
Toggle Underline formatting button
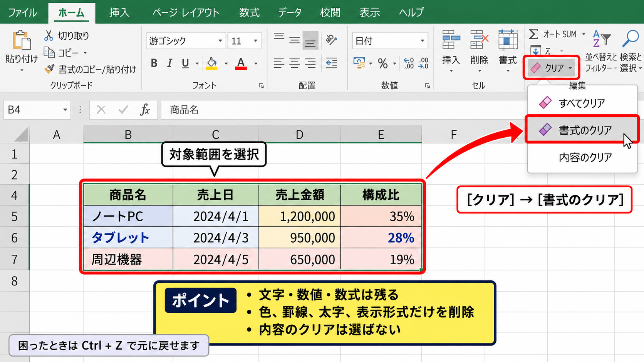[185, 63]
